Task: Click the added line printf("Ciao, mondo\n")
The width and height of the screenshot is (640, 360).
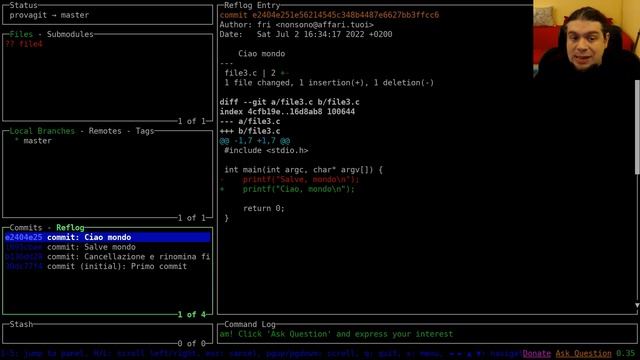Action: coord(287,189)
